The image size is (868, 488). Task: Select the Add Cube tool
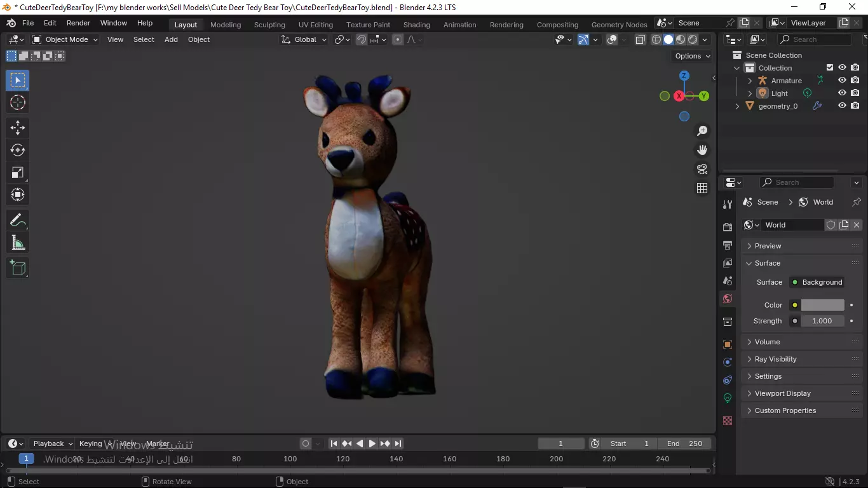18,268
